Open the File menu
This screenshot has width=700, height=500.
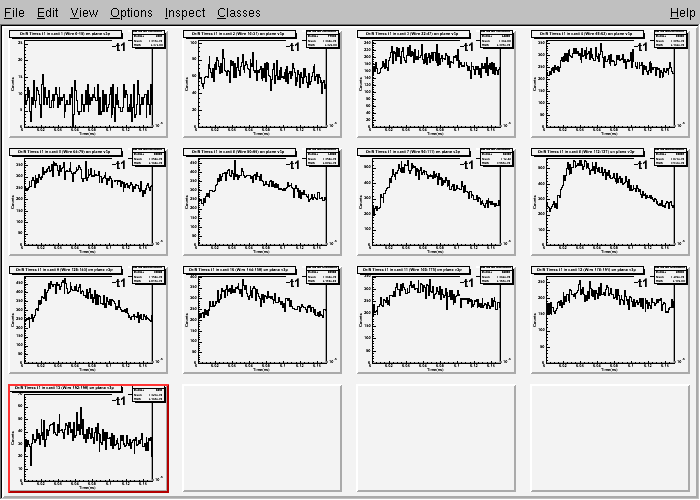(x=14, y=12)
